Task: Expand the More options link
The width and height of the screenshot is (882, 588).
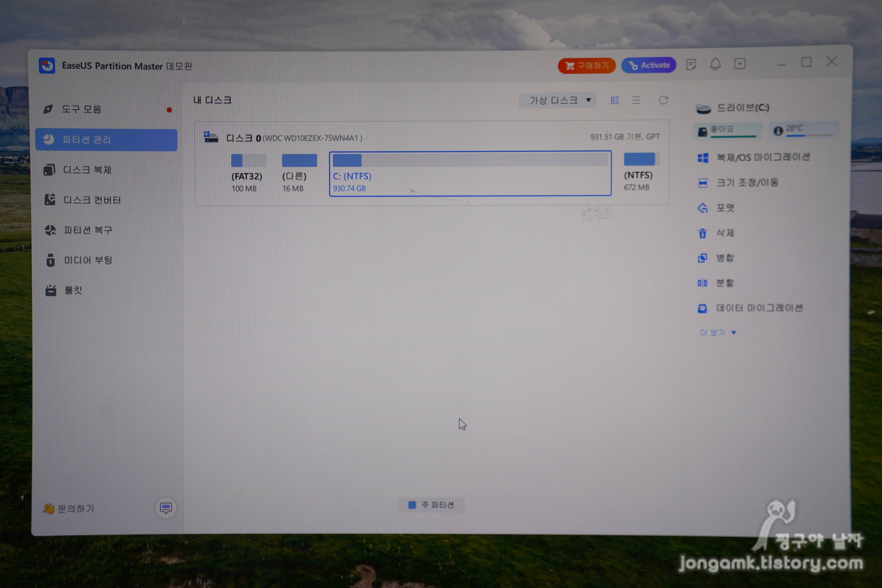Action: tap(718, 333)
